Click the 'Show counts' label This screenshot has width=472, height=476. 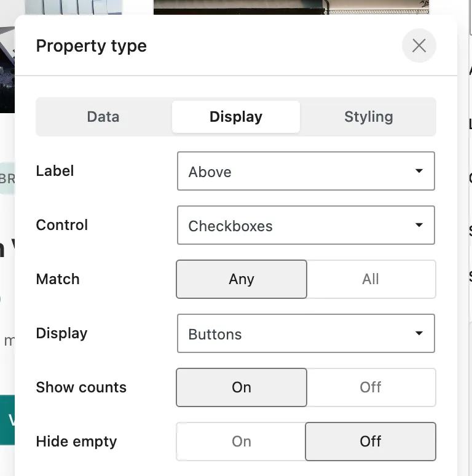pos(81,387)
